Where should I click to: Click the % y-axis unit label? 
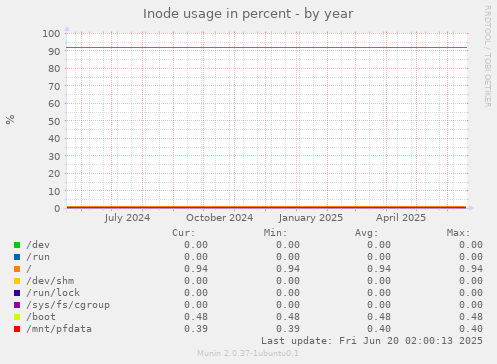[10, 119]
